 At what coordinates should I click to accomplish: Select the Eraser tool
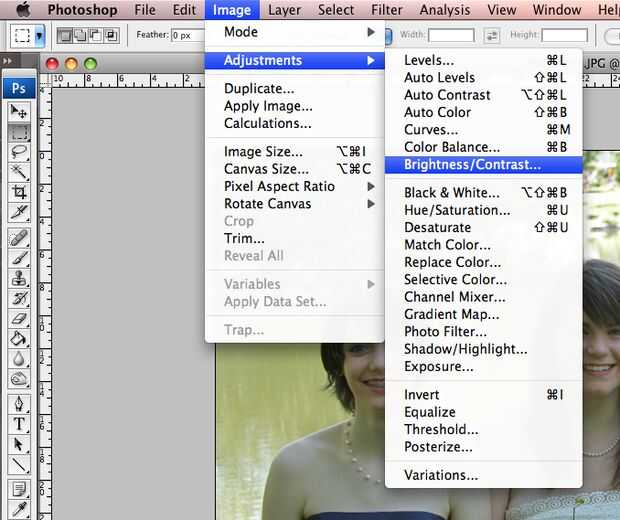(x=19, y=318)
